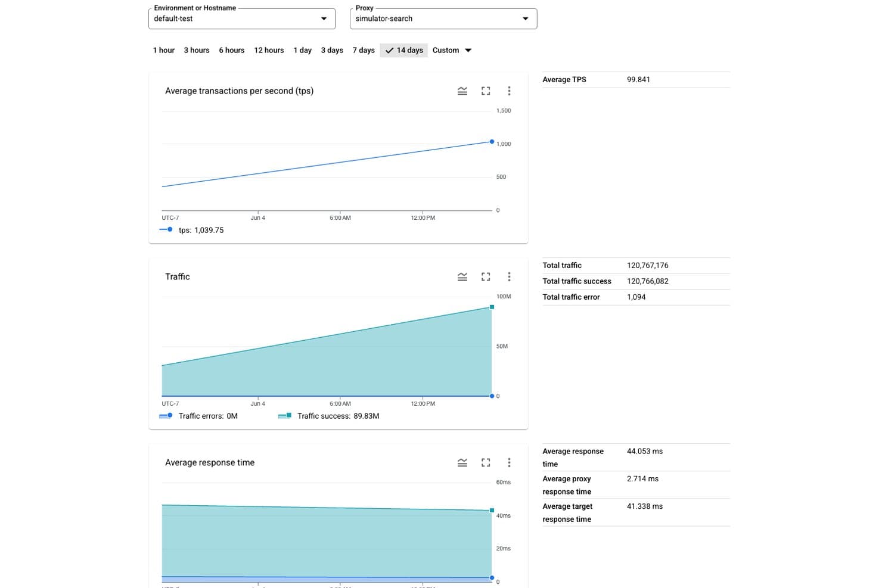Select 6 hours time range
The image size is (882, 588).
click(232, 51)
